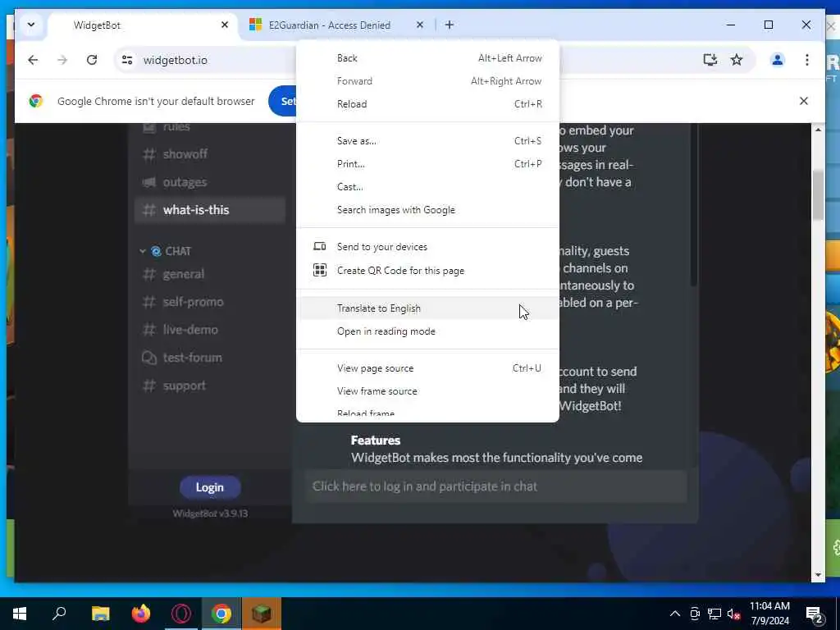Click the taskbar clock showing 11:04 AM
This screenshot has height=630, width=840.
[769, 614]
